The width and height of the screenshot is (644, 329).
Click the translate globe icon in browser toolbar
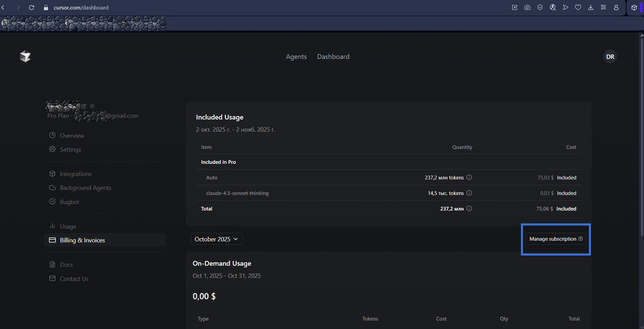point(553,8)
